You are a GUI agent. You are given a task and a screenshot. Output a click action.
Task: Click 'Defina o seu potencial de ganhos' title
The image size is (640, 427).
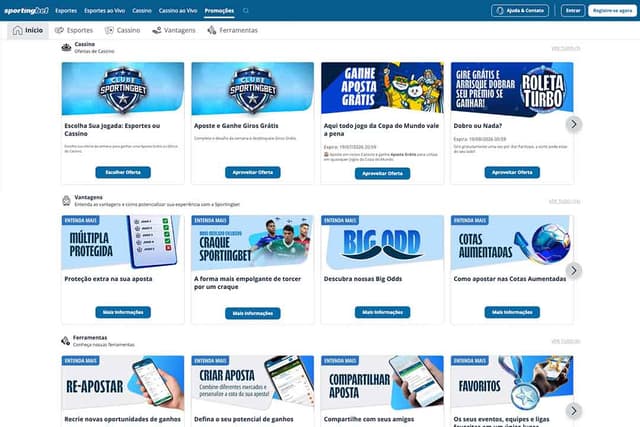click(244, 419)
